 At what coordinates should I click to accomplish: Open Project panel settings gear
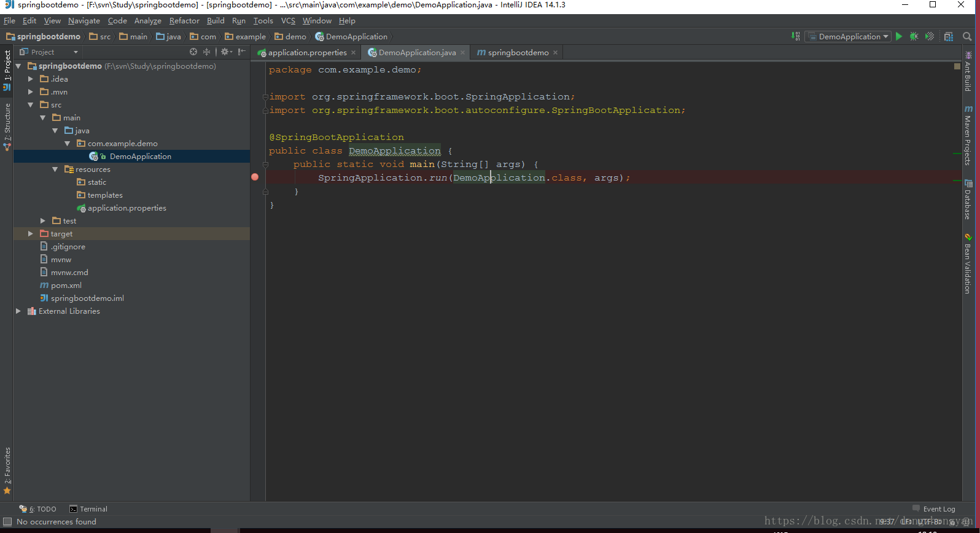pyautogui.click(x=226, y=52)
